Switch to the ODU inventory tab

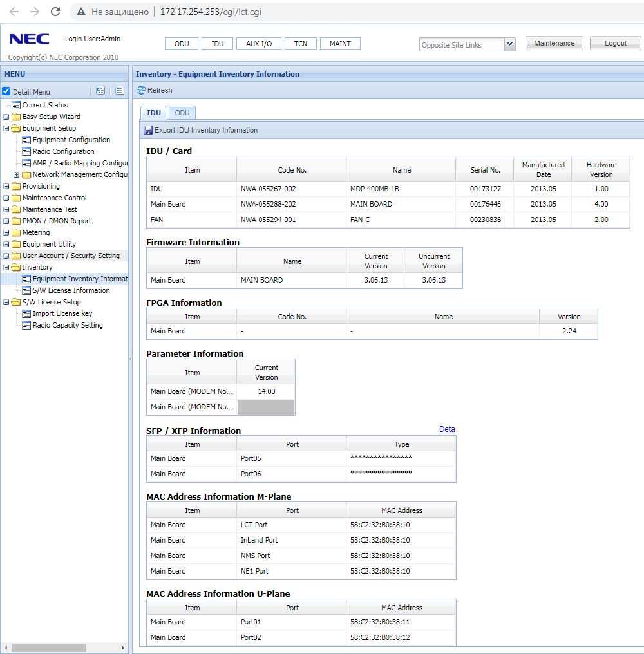(x=182, y=113)
